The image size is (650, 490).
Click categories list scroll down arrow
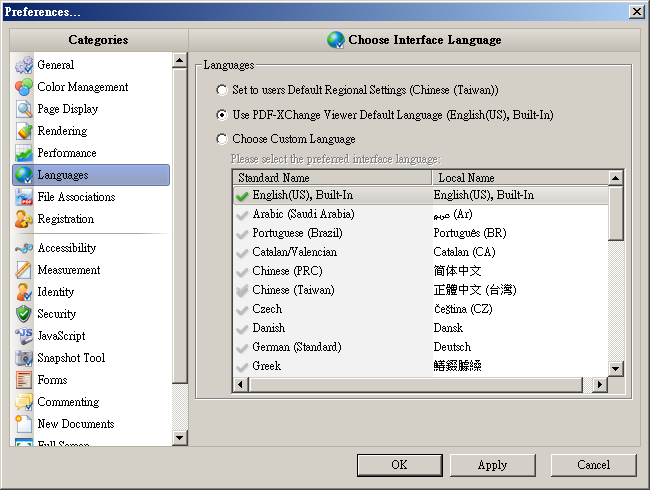pos(179,437)
